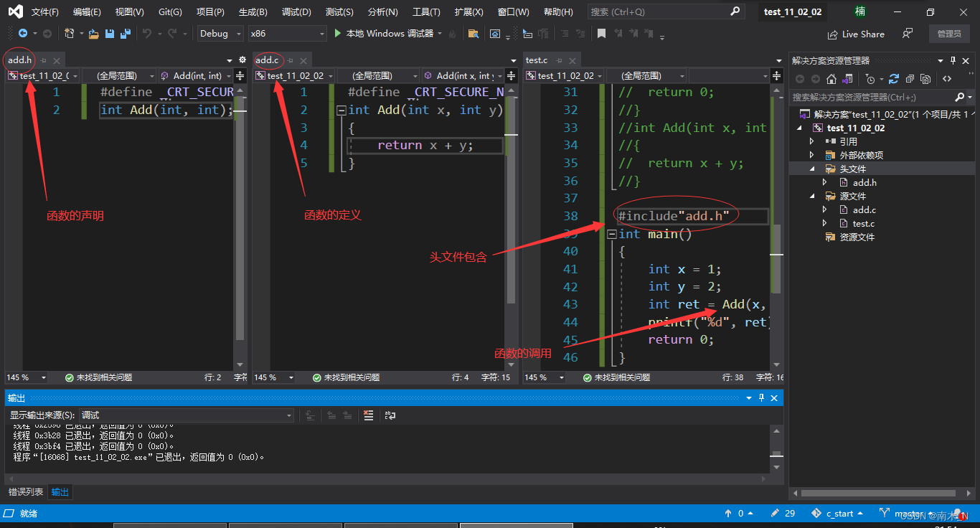
Task: Toggle auto-hide pin of the 输出 panel
Action: point(760,397)
